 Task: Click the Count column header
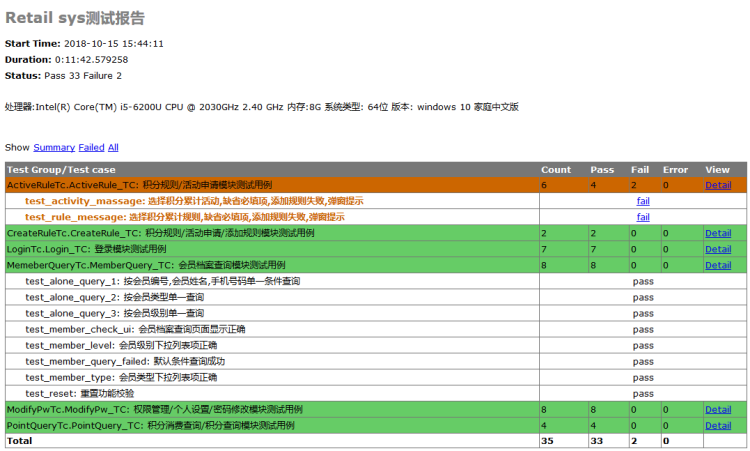(x=556, y=170)
